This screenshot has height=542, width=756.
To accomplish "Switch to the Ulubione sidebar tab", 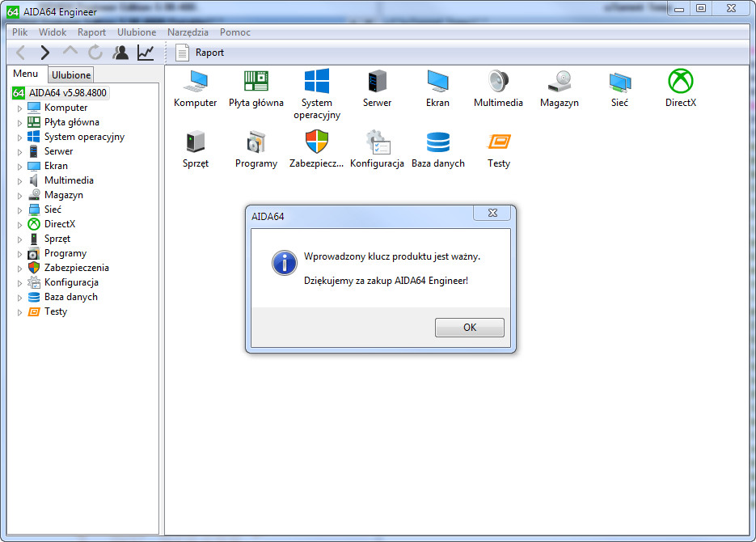I will (71, 74).
